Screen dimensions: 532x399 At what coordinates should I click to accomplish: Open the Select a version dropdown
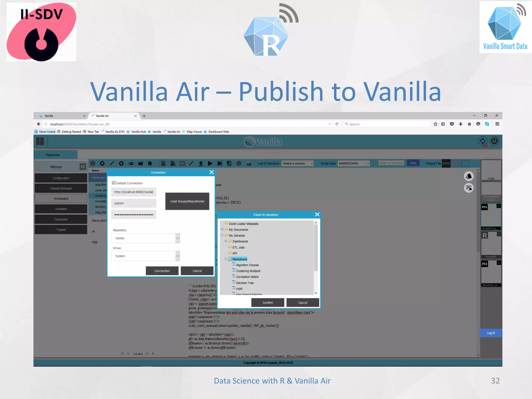298,163
